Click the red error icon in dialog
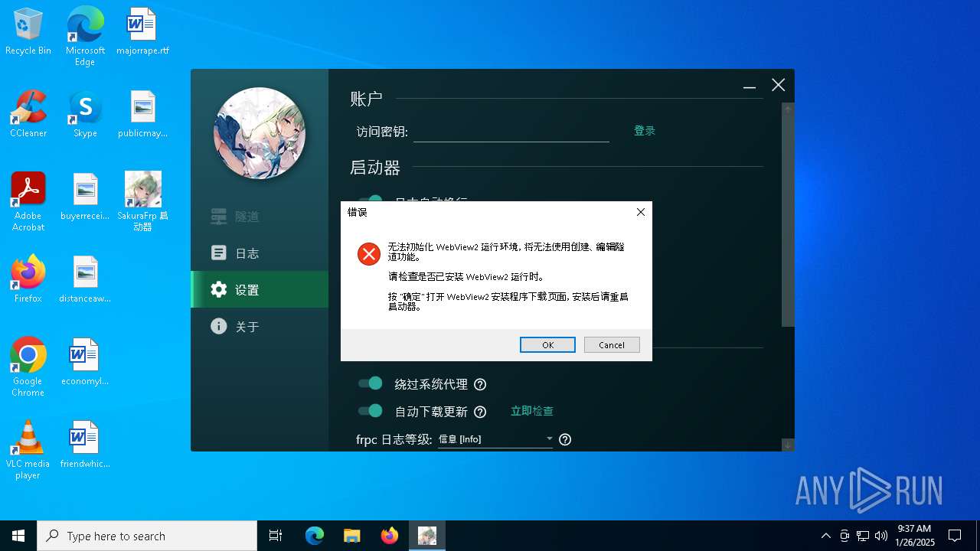This screenshot has height=551, width=980. tap(369, 253)
